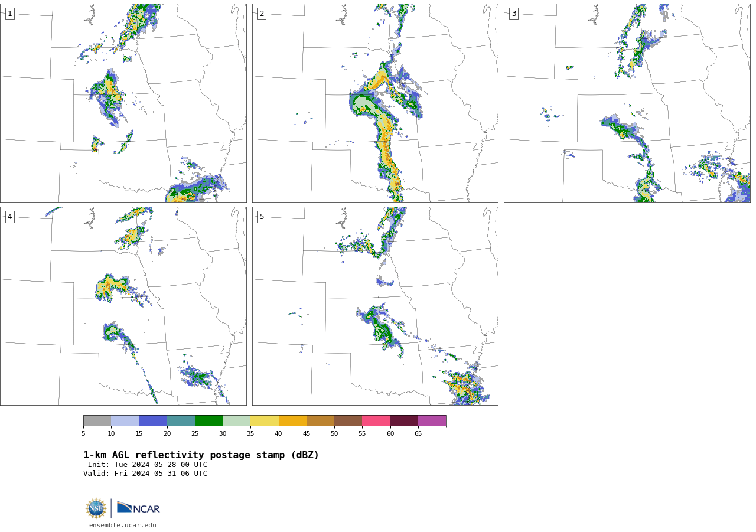The image size is (756, 532).
Task: Click the yellow 35-40 dBZ swatch
Action: [265, 420]
